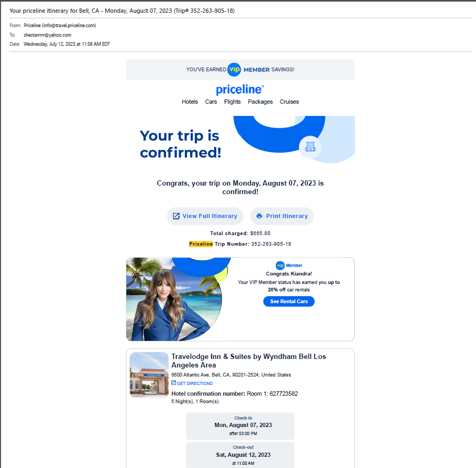Click the sender address info@travel.priceline.com

click(x=69, y=26)
